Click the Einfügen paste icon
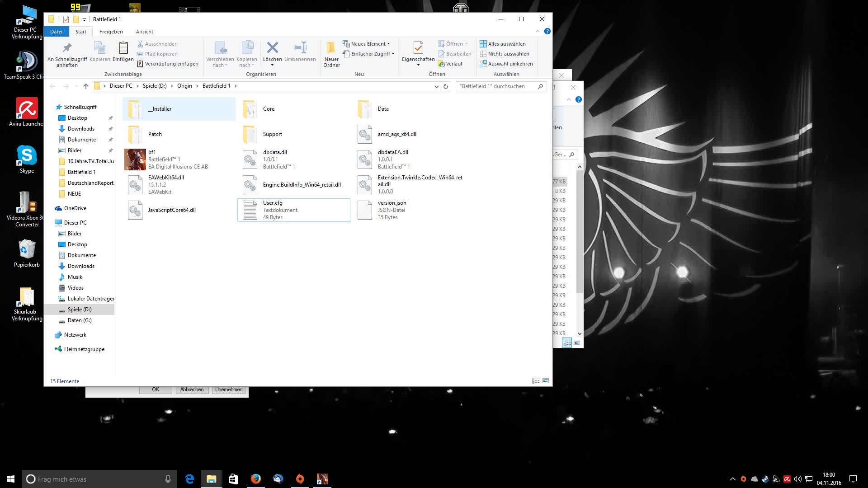Image resolution: width=868 pixels, height=488 pixels. click(123, 48)
